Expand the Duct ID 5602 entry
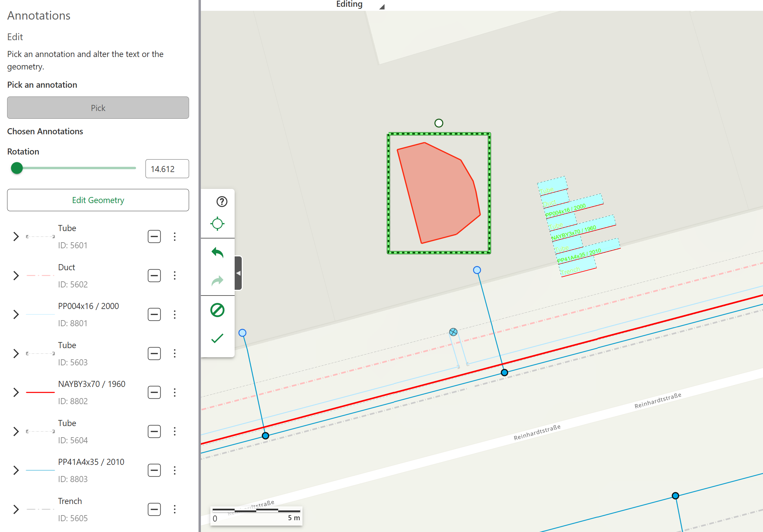 point(16,276)
